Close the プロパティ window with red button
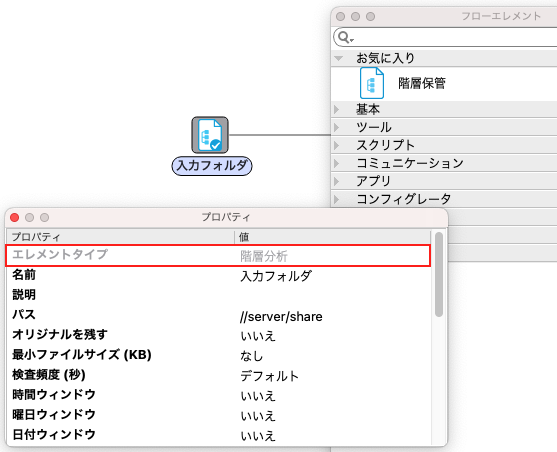The height and width of the screenshot is (452, 557). pos(15,217)
